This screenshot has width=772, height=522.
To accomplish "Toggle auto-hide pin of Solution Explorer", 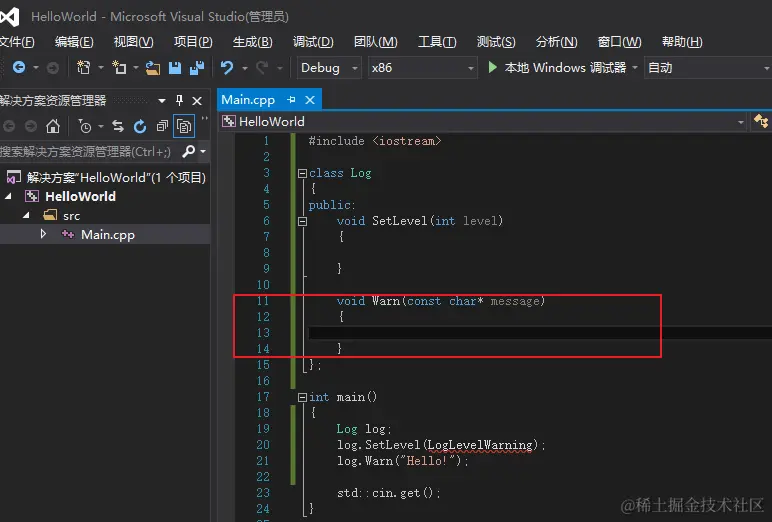I will 179,100.
